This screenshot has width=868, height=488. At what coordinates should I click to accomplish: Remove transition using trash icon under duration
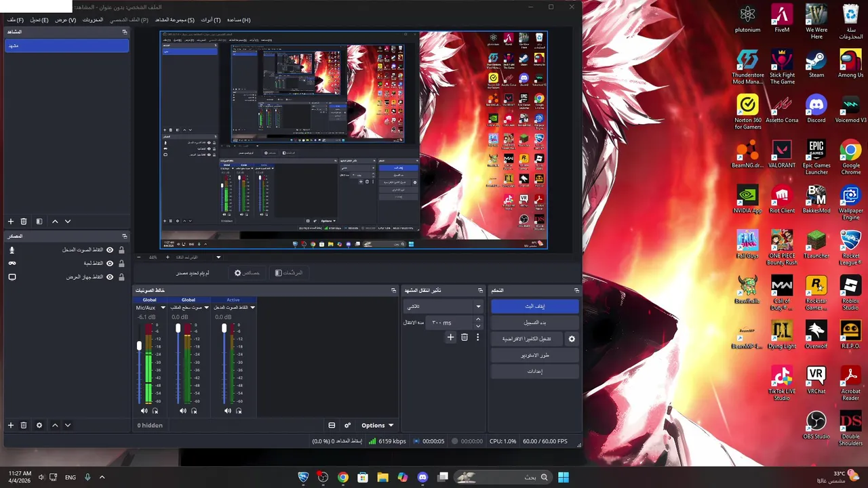tap(465, 337)
